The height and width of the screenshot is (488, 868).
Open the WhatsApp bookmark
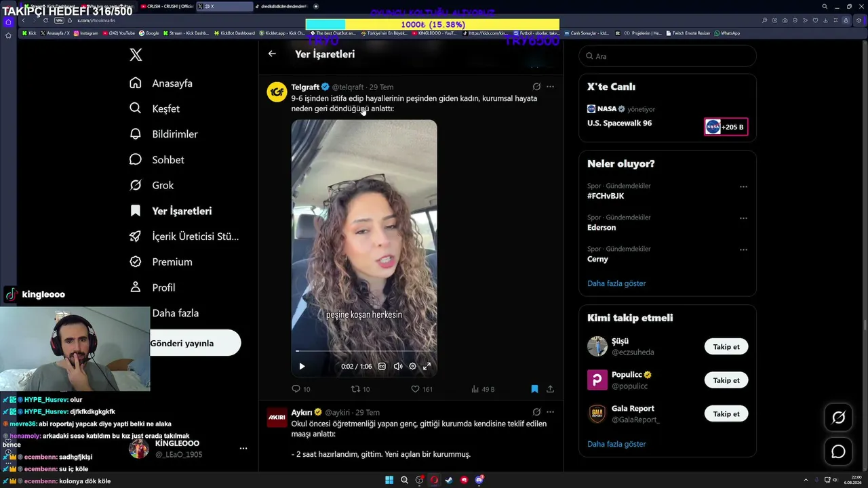tap(727, 33)
